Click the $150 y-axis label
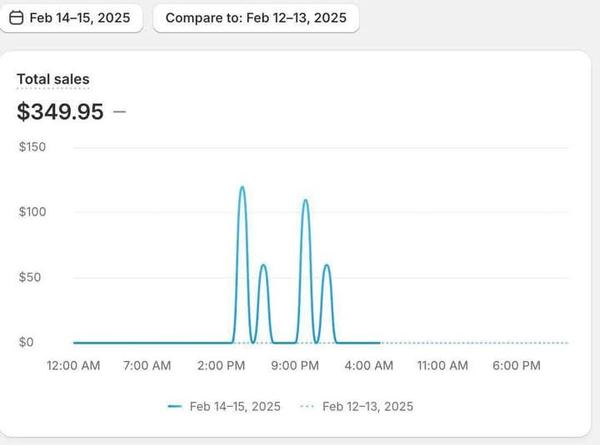 (x=33, y=147)
